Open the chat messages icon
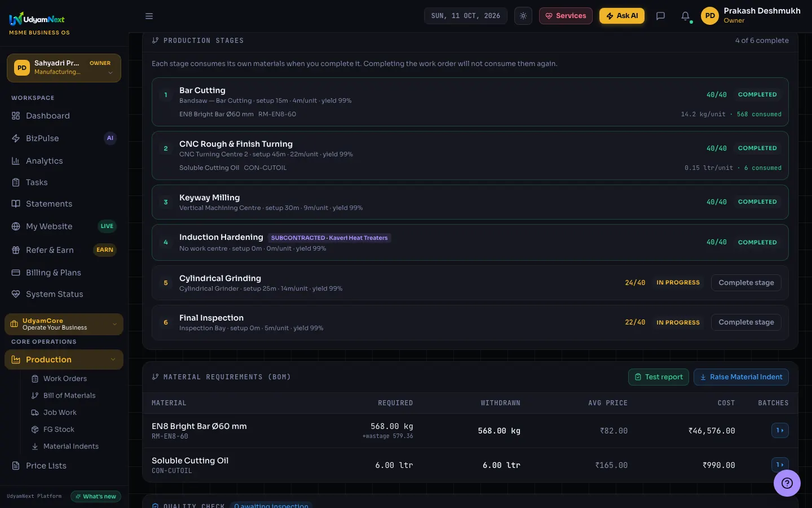 660,16
